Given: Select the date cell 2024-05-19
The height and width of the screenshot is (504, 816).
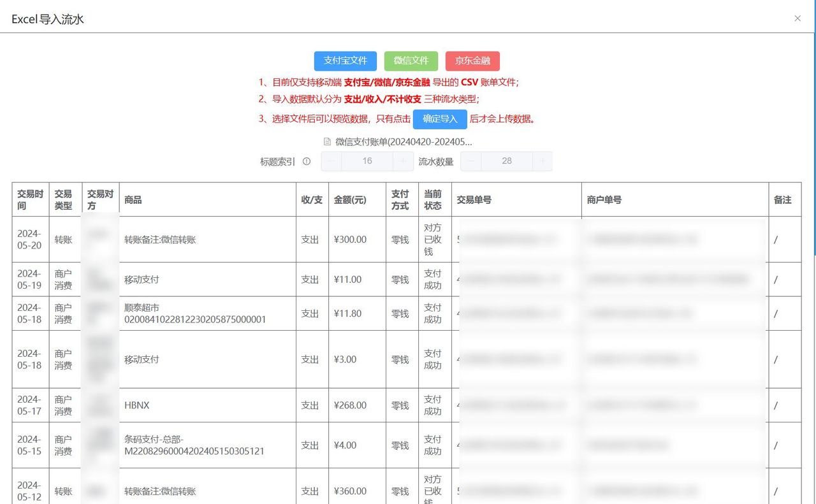Looking at the screenshot, I should [x=29, y=279].
